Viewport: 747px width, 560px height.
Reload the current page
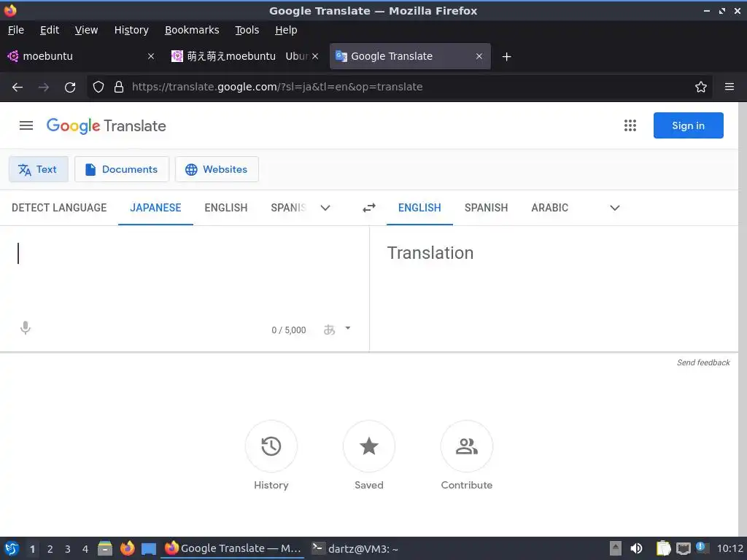click(70, 87)
